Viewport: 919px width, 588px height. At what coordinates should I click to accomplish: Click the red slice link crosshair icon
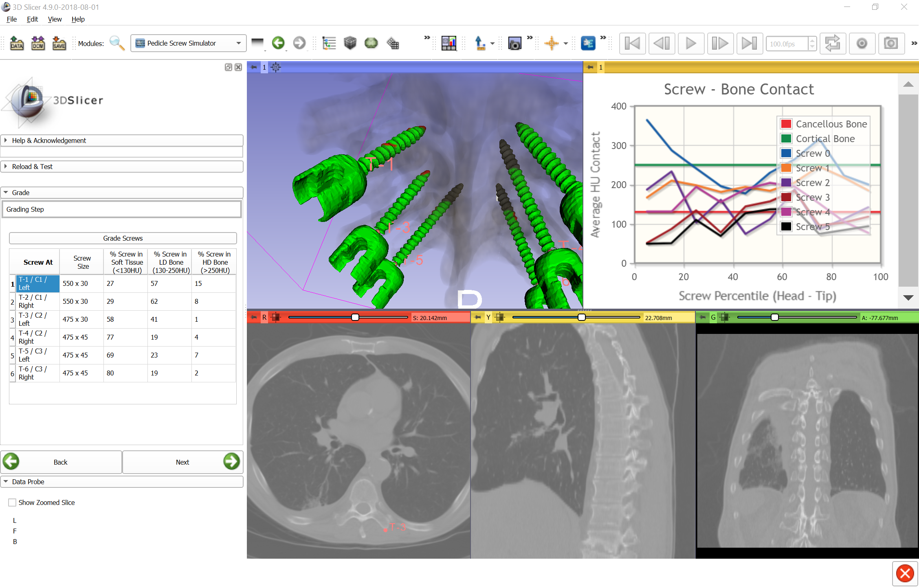276,317
